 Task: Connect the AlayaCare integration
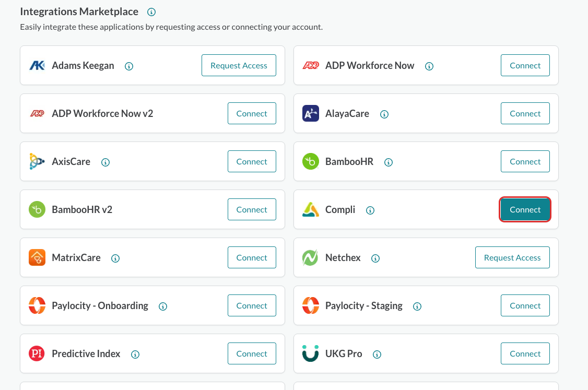tap(525, 113)
